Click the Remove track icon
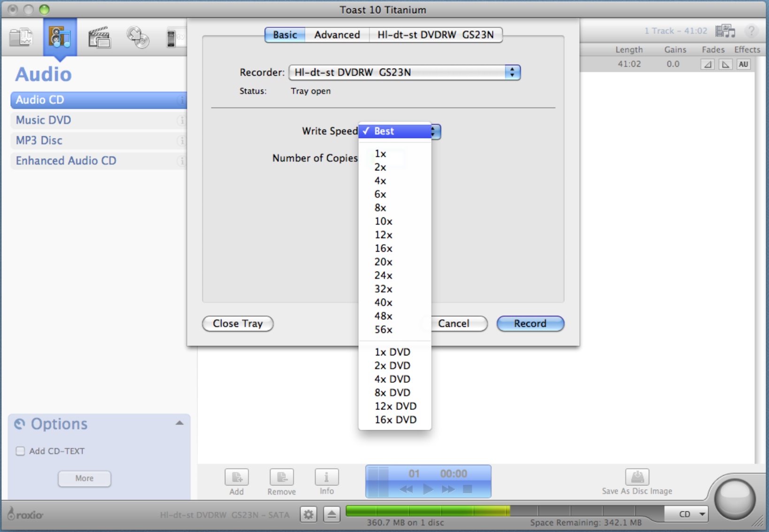 (x=282, y=477)
